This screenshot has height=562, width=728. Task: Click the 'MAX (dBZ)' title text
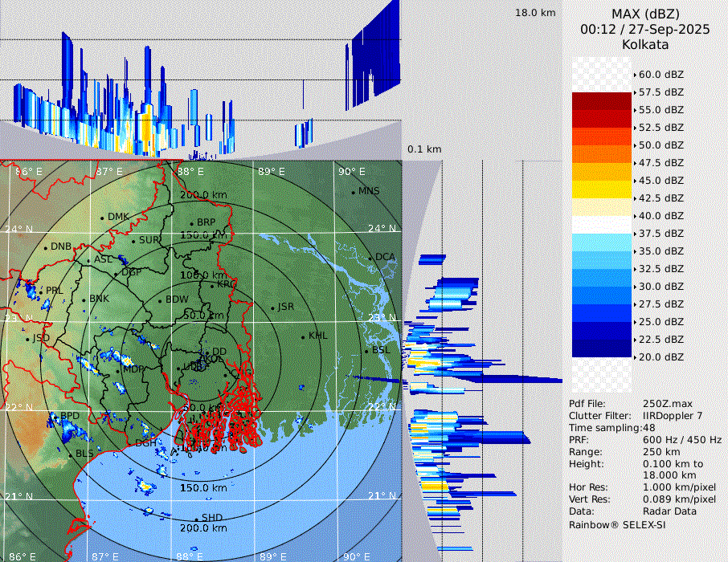click(645, 14)
